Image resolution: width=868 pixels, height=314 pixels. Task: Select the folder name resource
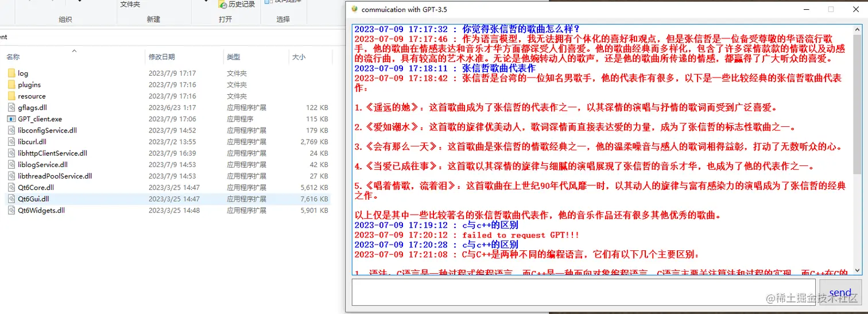[32, 96]
